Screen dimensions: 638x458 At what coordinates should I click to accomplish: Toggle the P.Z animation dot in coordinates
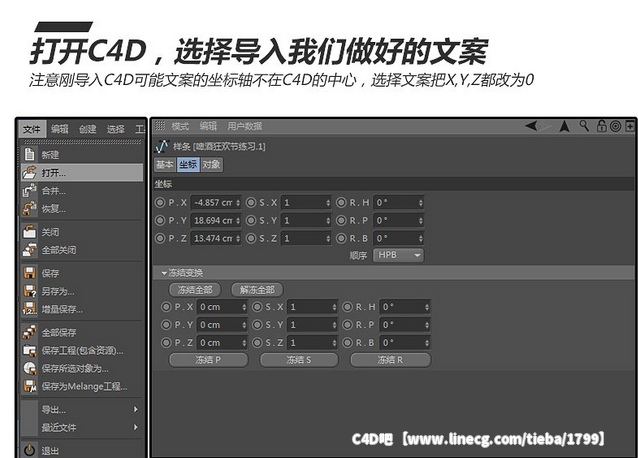(160, 238)
